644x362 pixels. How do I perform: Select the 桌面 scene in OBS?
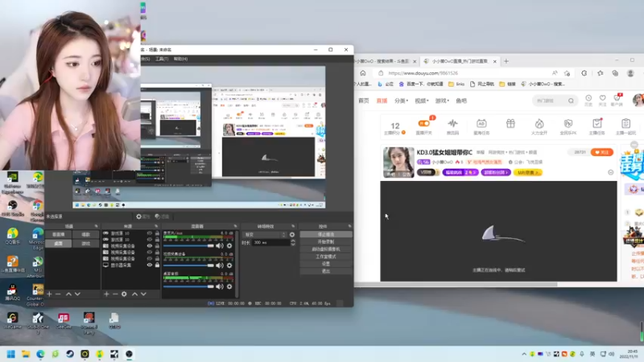pyautogui.click(x=58, y=244)
